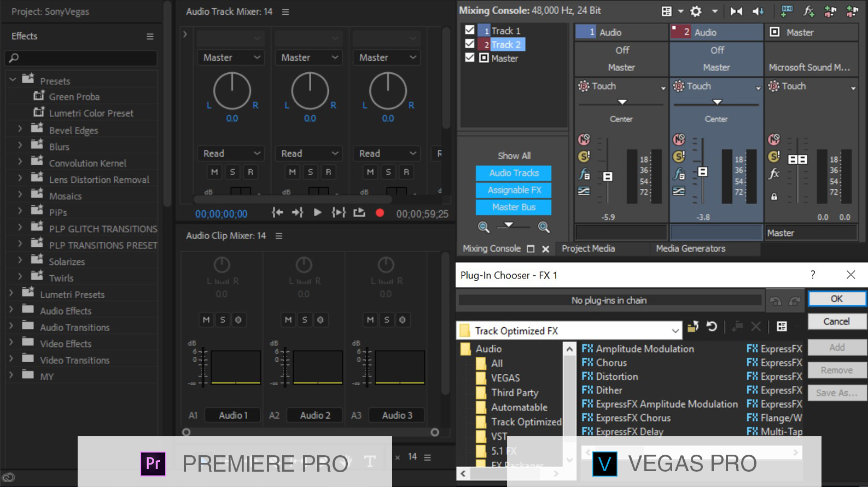Click Cancel in the Plug-In Chooser

coord(836,321)
